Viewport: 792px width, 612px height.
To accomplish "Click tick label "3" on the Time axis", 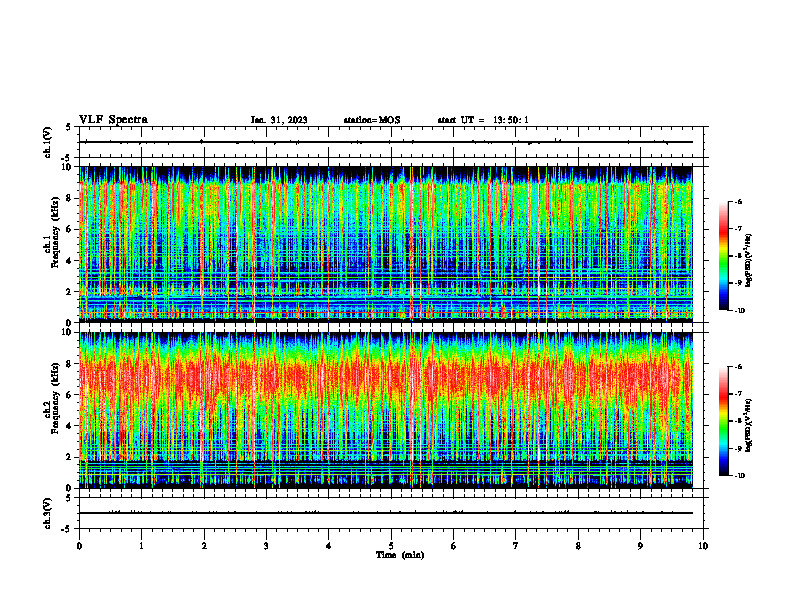I will pos(266,546).
